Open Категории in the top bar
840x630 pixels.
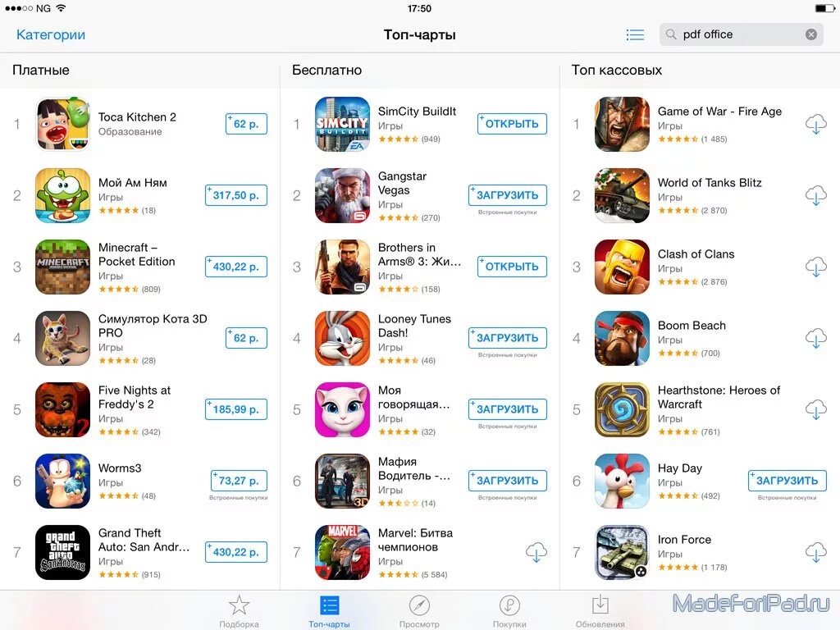(51, 34)
